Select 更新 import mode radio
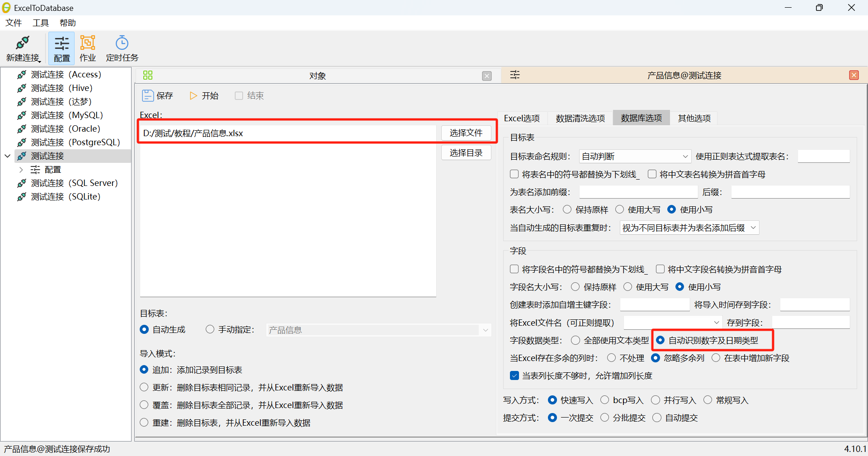This screenshot has height=456, width=868. pos(144,387)
